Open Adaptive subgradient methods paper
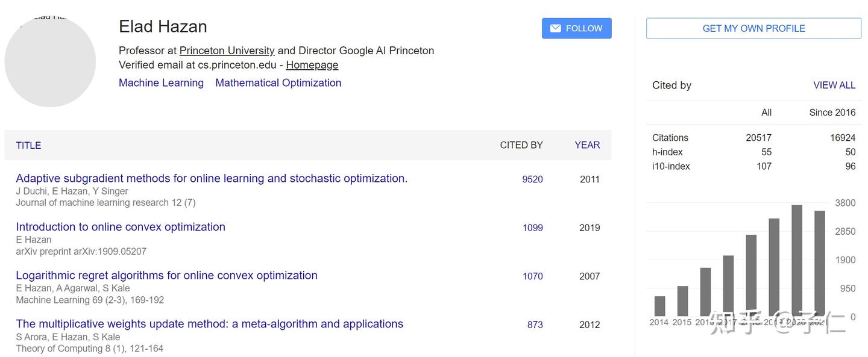The height and width of the screenshot is (357, 868). (212, 178)
